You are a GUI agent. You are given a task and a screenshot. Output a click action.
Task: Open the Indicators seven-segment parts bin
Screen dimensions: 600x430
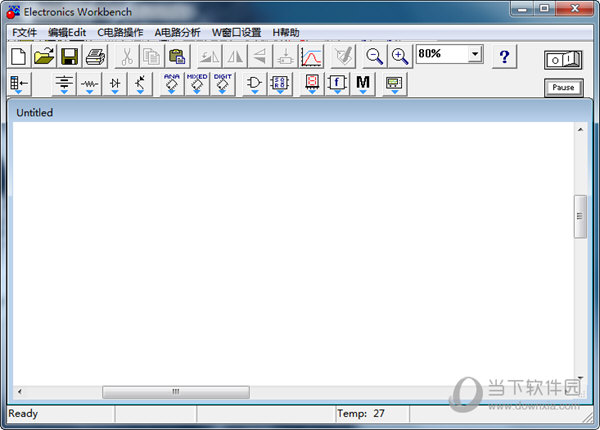pos(312,83)
